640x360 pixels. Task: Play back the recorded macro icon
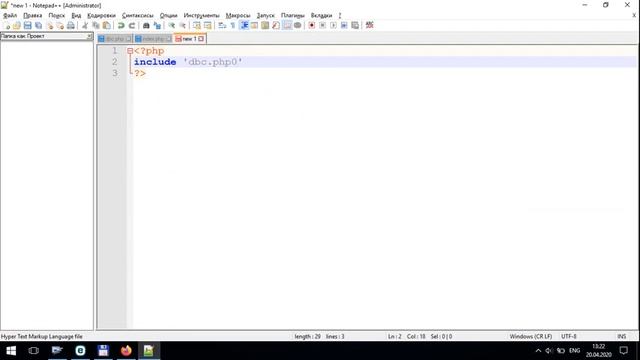(333, 25)
